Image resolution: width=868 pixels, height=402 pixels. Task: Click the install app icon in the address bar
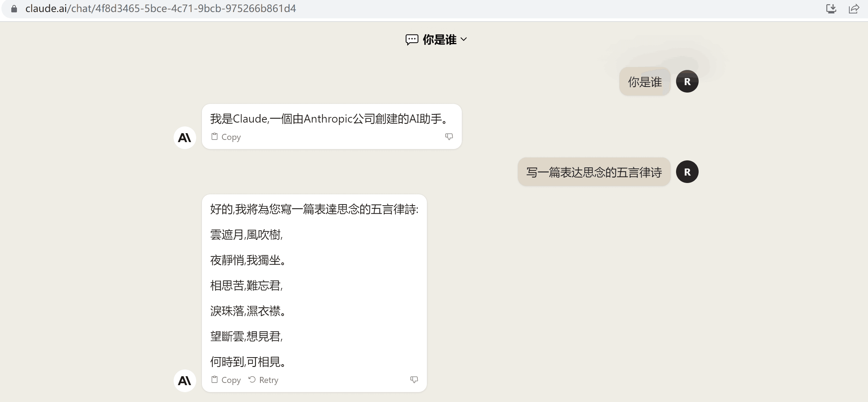831,9
